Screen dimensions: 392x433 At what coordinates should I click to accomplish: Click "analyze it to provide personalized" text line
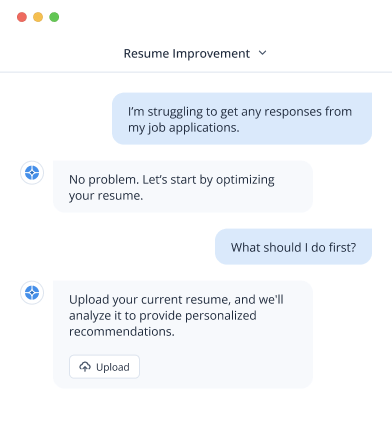pos(163,316)
